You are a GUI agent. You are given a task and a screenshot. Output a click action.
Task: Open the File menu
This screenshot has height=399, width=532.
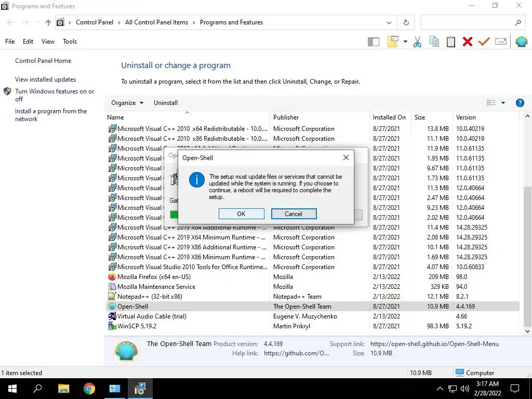tap(10, 42)
